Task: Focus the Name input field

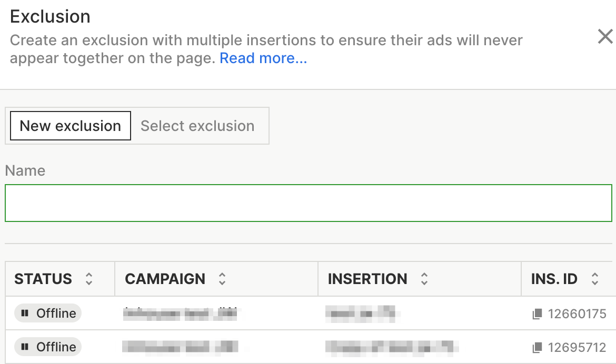Action: 308,203
